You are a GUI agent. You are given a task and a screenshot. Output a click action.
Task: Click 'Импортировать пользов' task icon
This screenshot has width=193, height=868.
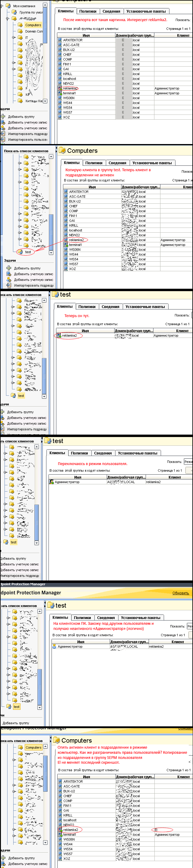(2, 139)
